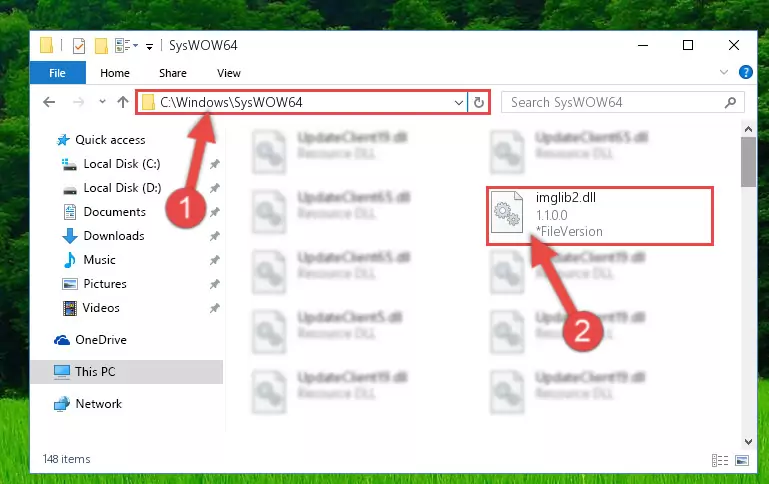The width and height of the screenshot is (769, 484).
Task: Select the imglib2.dll file
Action: point(599,215)
